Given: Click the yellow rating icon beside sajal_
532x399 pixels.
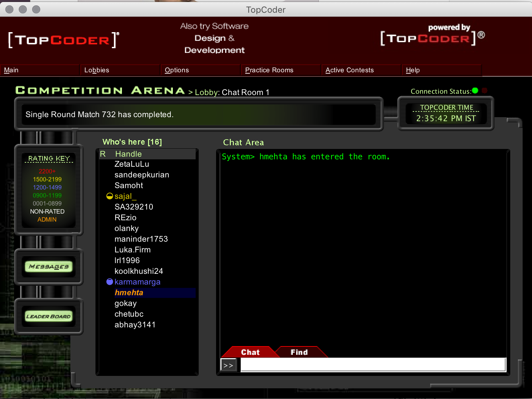Looking at the screenshot, I should pyautogui.click(x=110, y=196).
